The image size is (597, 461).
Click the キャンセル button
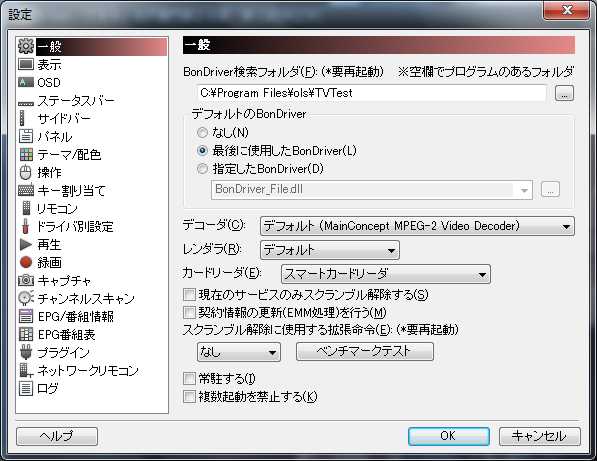540,436
